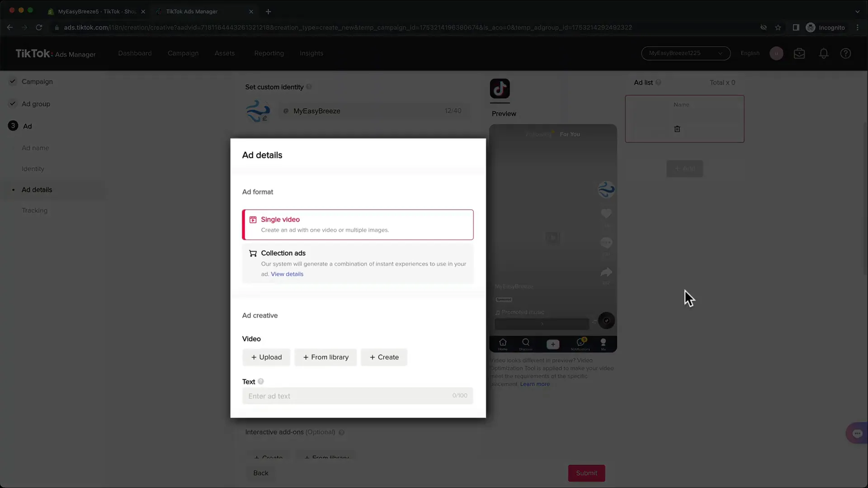Click the Upload video button
Image resolution: width=868 pixels, height=488 pixels.
(x=266, y=357)
